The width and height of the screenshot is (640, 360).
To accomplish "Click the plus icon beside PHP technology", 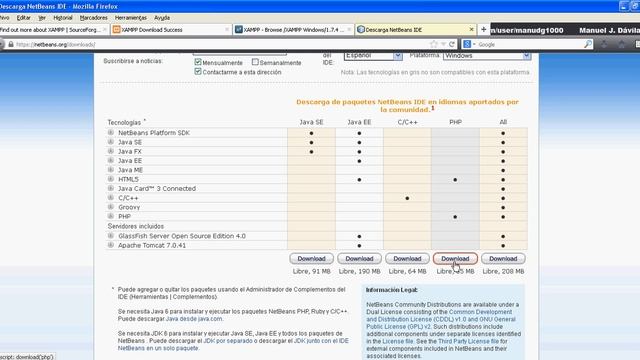I will pyautogui.click(x=111, y=216).
